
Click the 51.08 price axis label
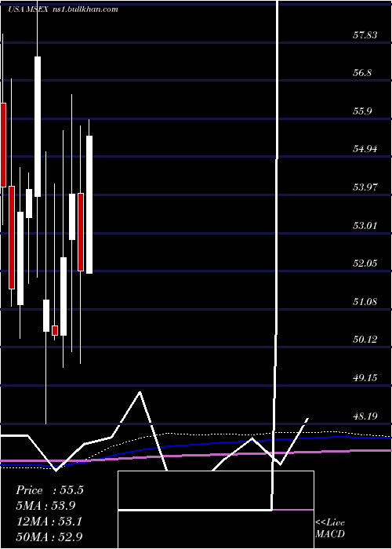(x=365, y=301)
